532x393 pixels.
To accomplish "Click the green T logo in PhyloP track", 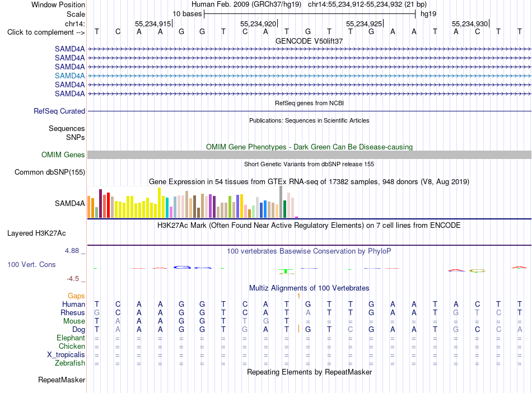I will tap(286, 272).
